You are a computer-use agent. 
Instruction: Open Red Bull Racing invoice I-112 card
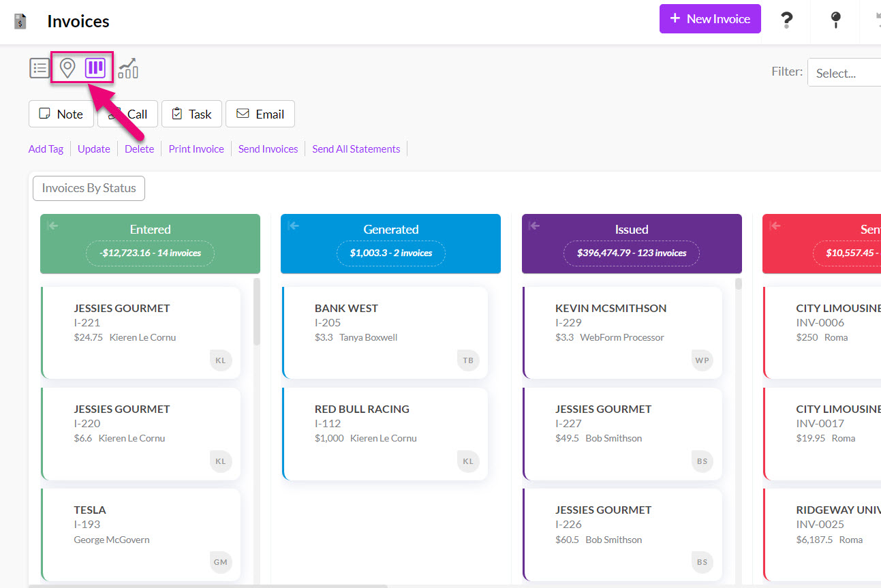(x=385, y=433)
